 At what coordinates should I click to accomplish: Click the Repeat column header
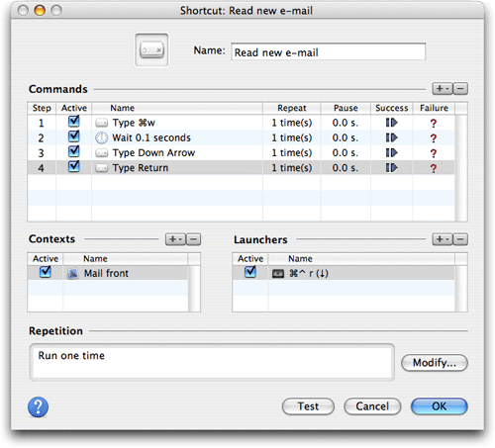coord(292,108)
